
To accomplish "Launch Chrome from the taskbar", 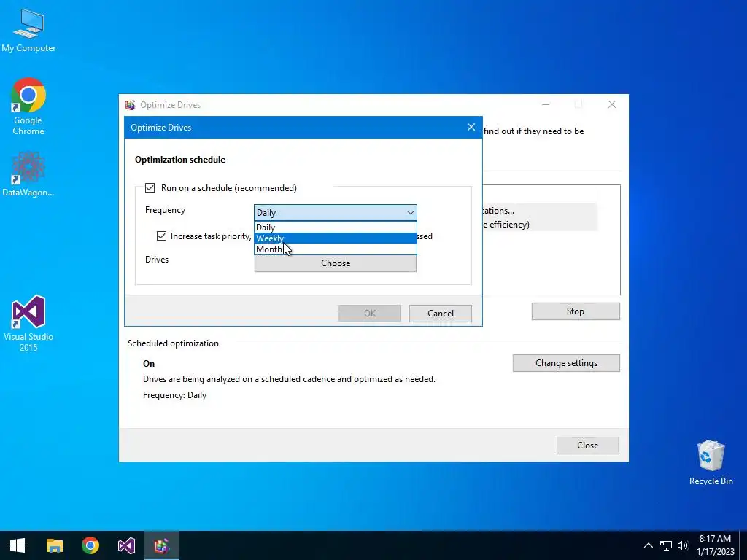I will coord(90,545).
